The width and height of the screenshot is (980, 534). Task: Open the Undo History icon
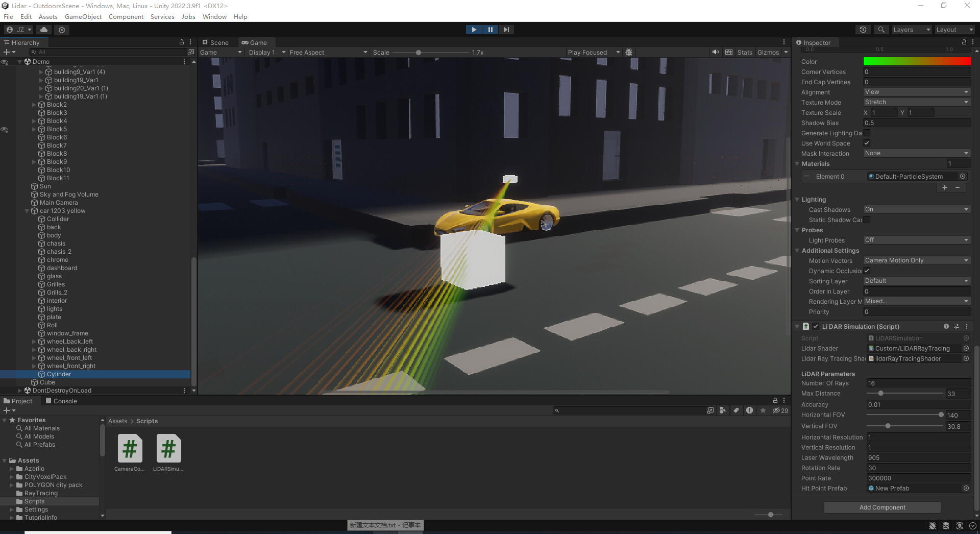[x=863, y=30]
